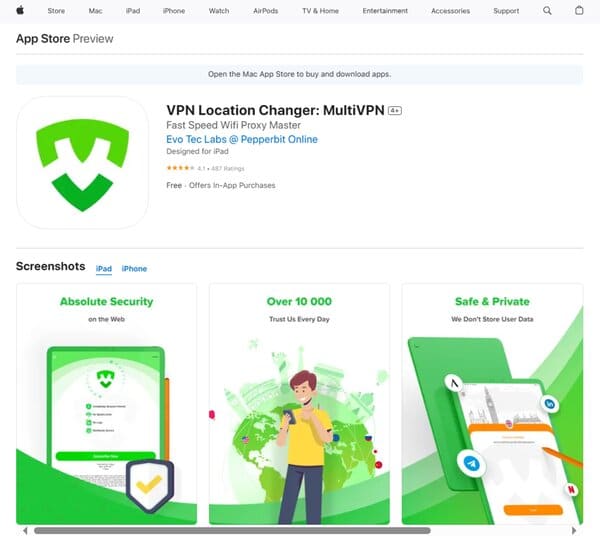Click the Apple logo icon

click(20, 11)
